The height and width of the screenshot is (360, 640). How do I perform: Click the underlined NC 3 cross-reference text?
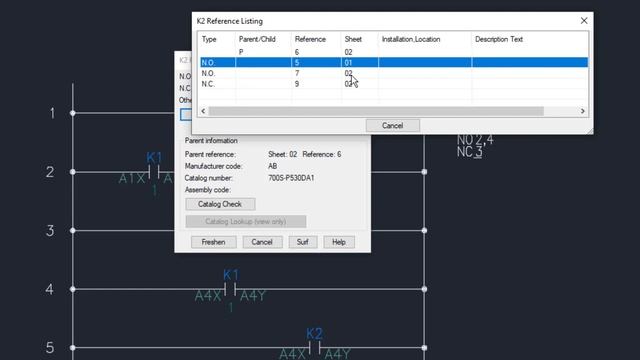(x=469, y=152)
